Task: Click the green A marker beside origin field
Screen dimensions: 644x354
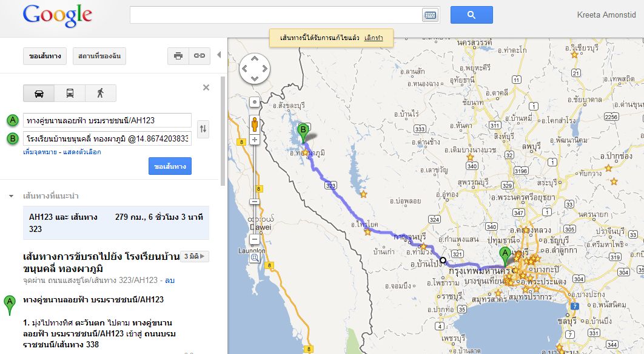Action: tap(13, 120)
